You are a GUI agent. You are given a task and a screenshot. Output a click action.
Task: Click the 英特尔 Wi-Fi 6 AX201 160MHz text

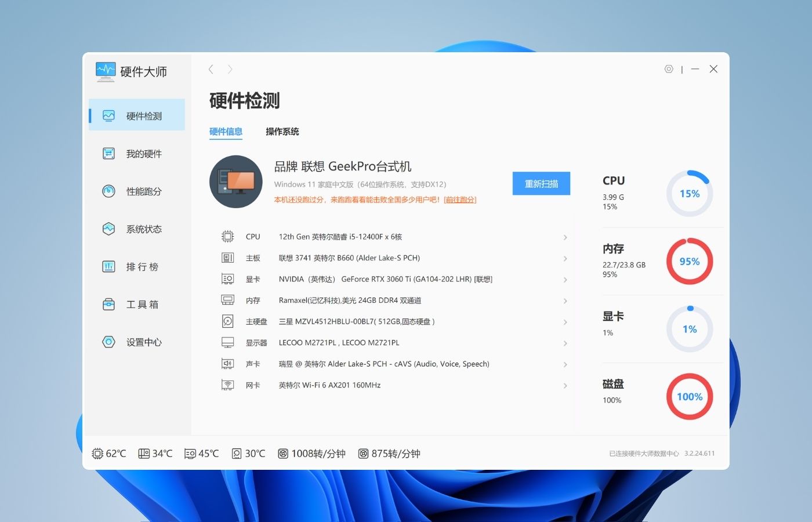[x=329, y=385]
